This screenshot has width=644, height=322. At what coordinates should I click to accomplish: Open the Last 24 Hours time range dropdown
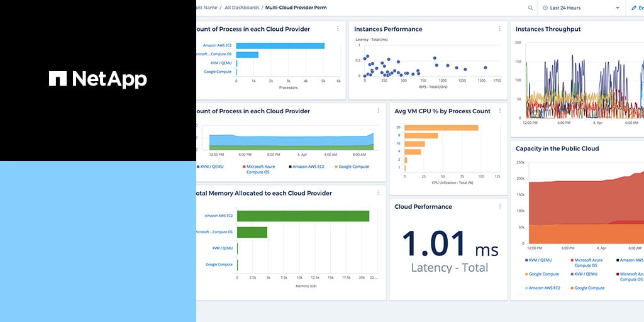[579, 8]
